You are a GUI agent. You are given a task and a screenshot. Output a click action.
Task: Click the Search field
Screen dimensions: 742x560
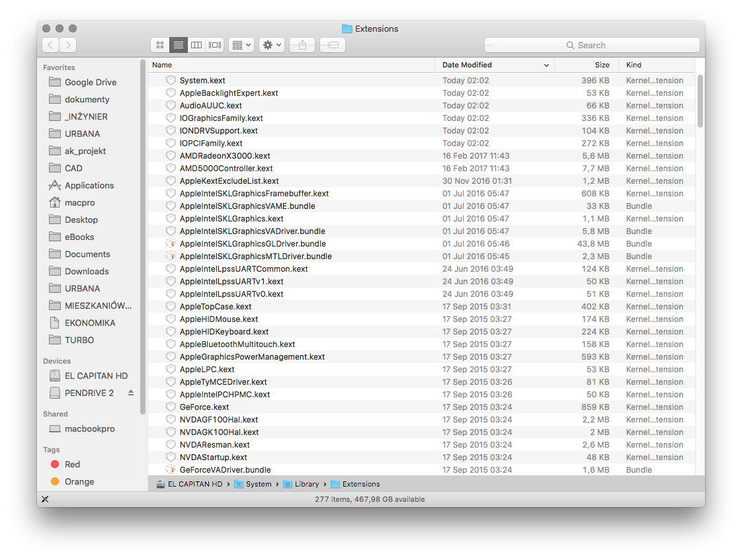click(592, 45)
